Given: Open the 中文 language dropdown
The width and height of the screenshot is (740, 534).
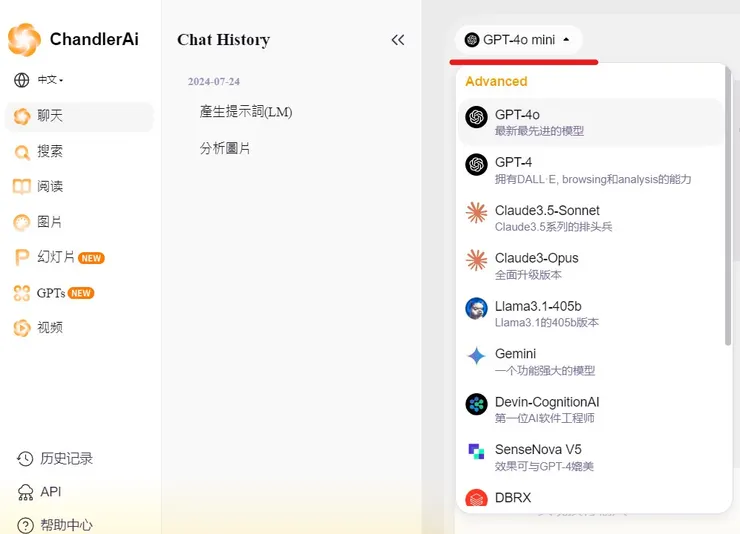Looking at the screenshot, I should point(50,80).
